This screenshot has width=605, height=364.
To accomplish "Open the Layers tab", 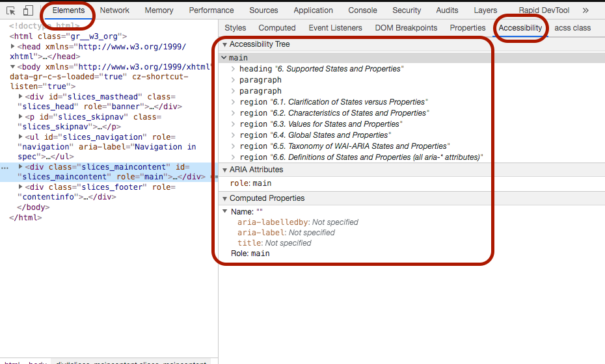I will coord(485,10).
